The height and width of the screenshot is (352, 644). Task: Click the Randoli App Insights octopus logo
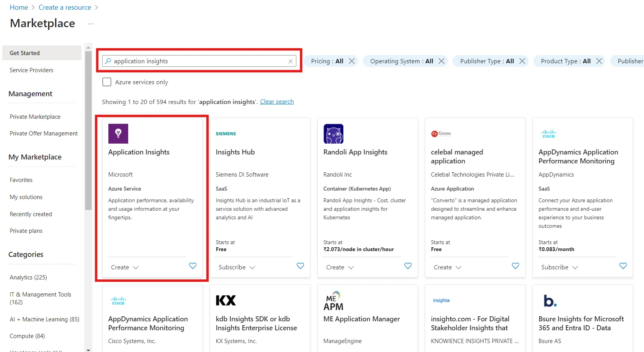click(333, 134)
